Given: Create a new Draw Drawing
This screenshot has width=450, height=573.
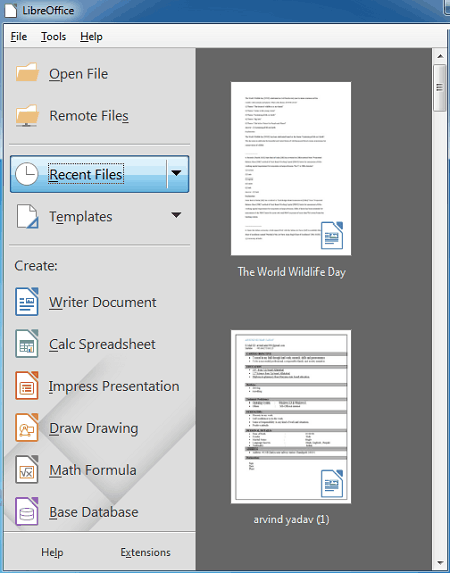Looking at the screenshot, I should coord(94,428).
